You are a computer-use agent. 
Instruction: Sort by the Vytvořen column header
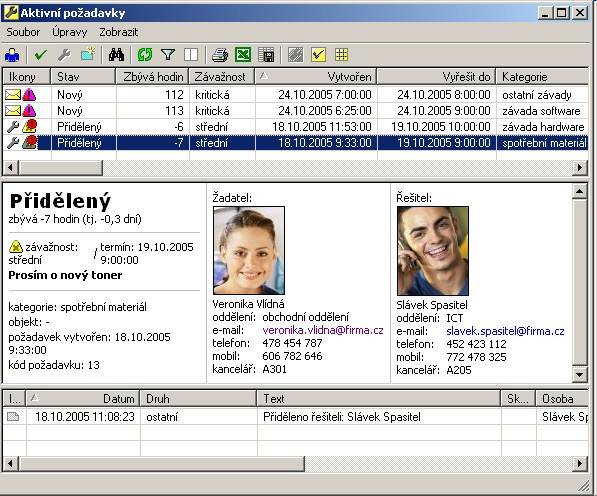click(x=316, y=77)
